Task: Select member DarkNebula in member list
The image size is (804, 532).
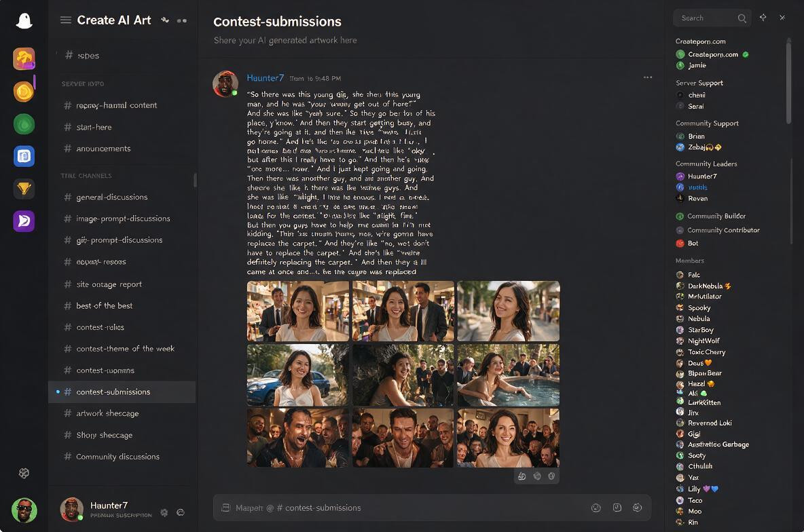Action: [x=703, y=286]
